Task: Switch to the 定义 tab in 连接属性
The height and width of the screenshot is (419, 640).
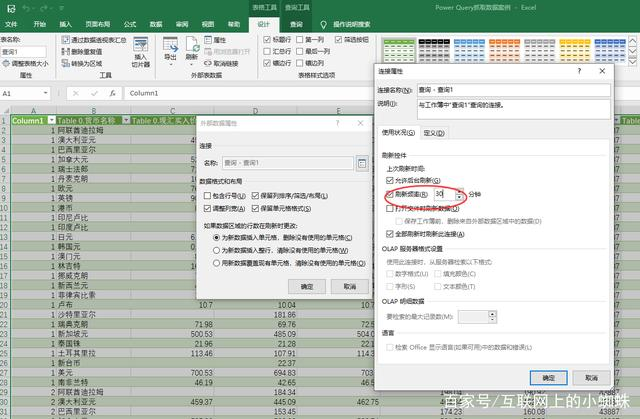Action: (433, 131)
